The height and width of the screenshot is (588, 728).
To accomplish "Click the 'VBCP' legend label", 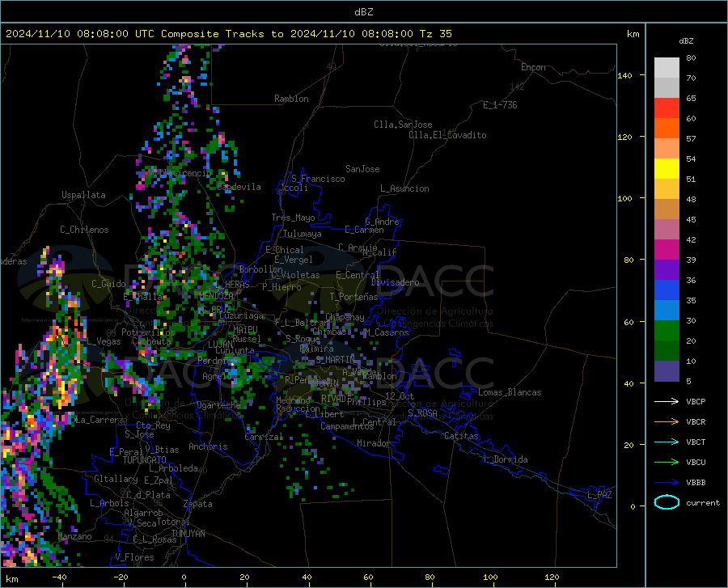I will pyautogui.click(x=696, y=401).
